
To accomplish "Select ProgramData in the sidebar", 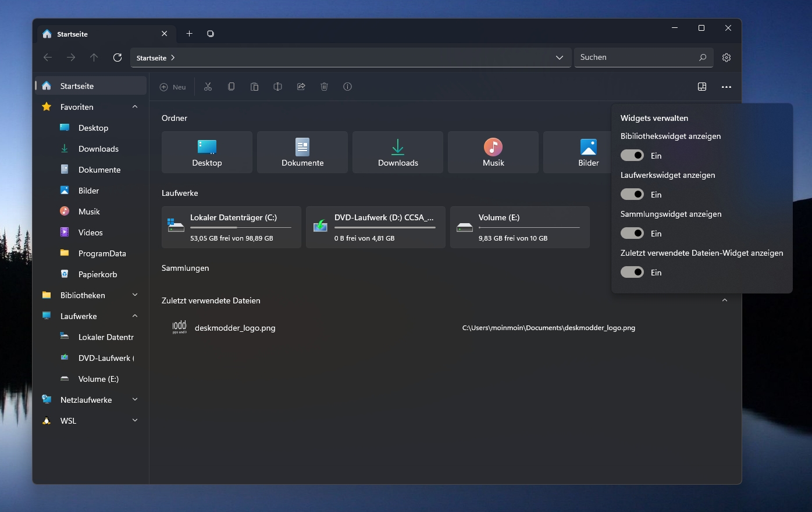I will (91, 253).
